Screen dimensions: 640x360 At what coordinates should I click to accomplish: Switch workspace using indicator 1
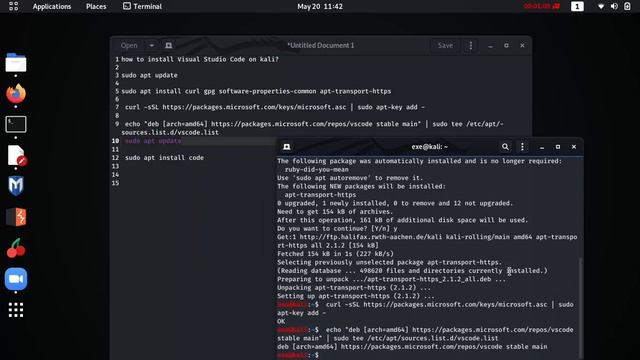577,6
